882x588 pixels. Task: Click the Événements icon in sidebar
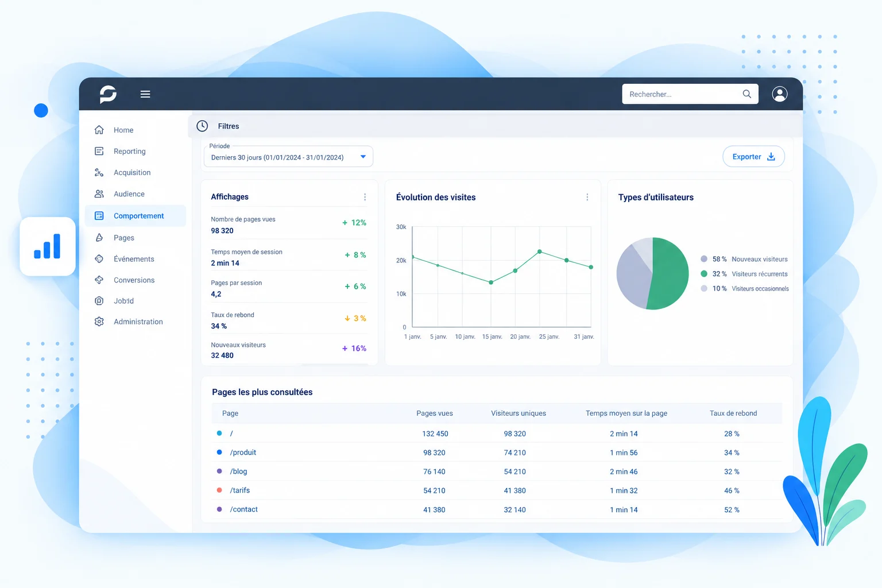[x=99, y=259]
